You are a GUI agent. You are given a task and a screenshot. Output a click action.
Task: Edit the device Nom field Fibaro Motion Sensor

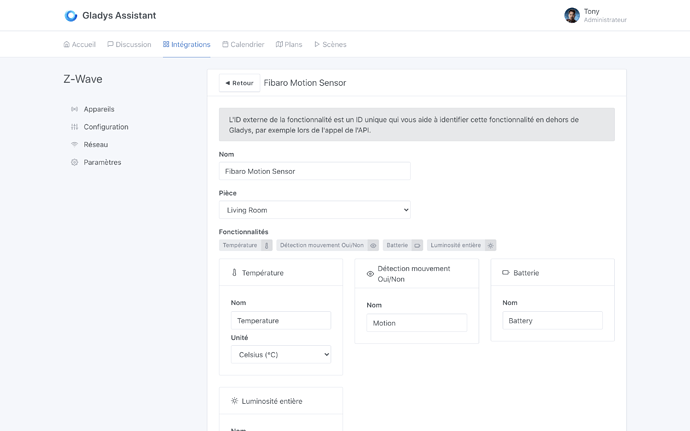coord(315,171)
